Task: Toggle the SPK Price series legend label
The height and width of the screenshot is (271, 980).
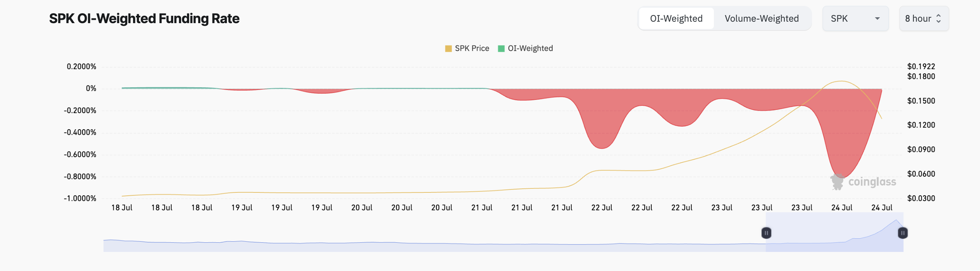Action: (x=472, y=48)
